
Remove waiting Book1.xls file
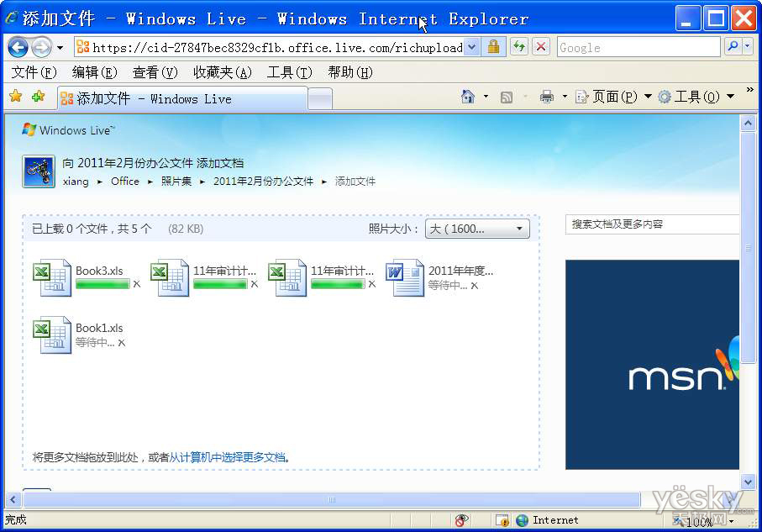coord(122,343)
